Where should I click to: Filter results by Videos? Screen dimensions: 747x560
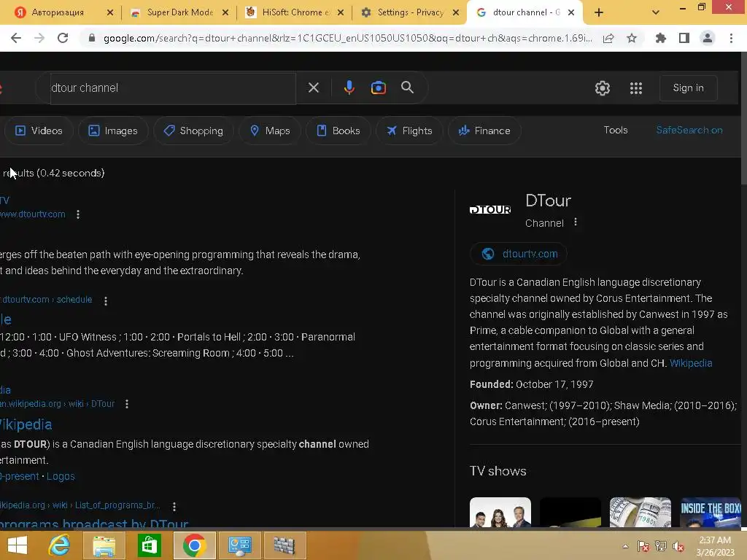coord(39,131)
